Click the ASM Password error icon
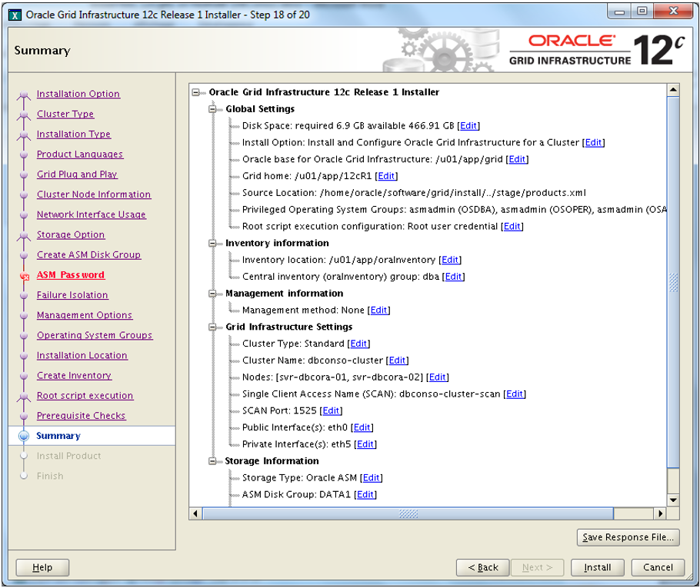This screenshot has width=700, height=588. pyautogui.click(x=25, y=277)
